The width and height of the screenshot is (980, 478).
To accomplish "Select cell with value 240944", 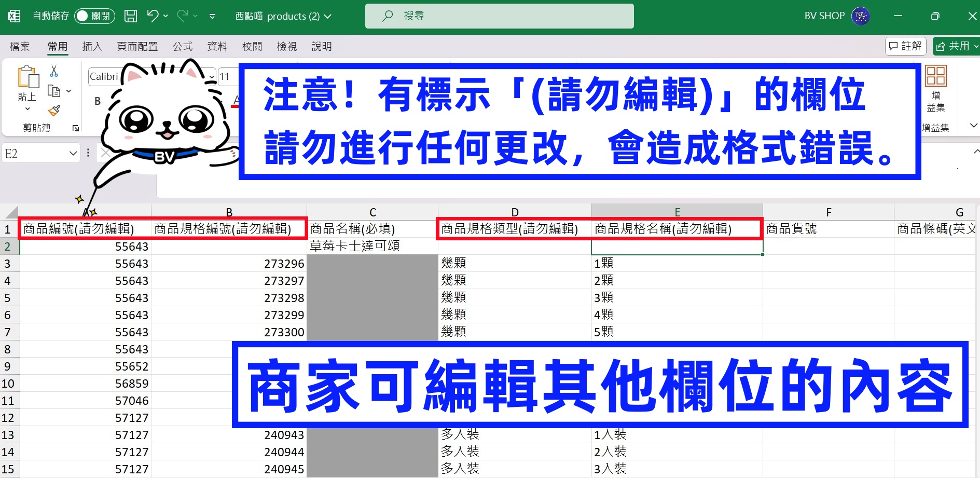I will pyautogui.click(x=229, y=452).
